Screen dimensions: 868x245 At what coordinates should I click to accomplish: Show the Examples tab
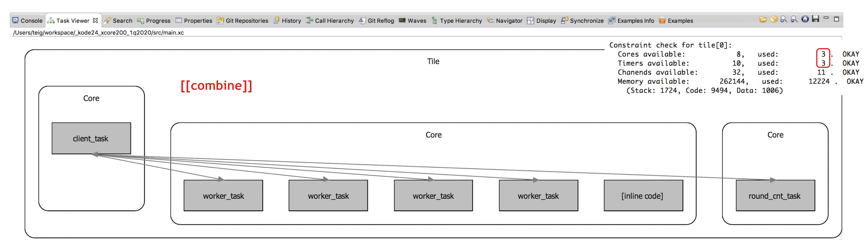click(x=676, y=21)
